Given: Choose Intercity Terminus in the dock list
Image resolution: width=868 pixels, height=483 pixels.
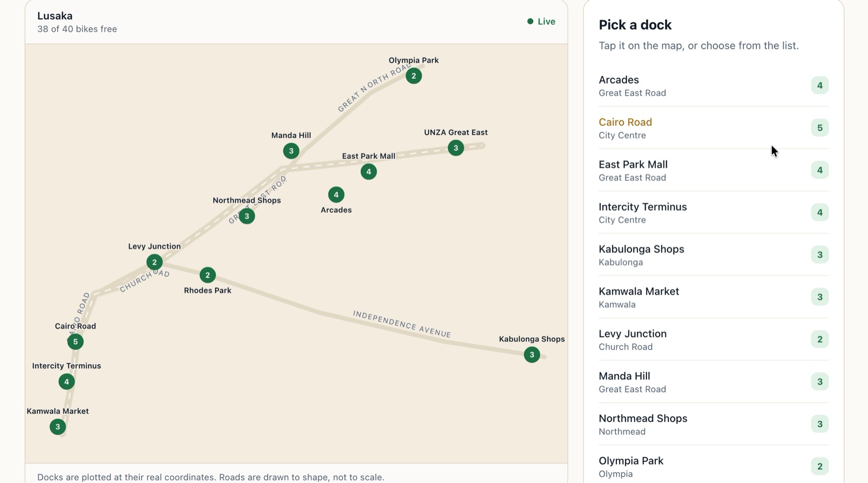Looking at the screenshot, I should click(713, 213).
